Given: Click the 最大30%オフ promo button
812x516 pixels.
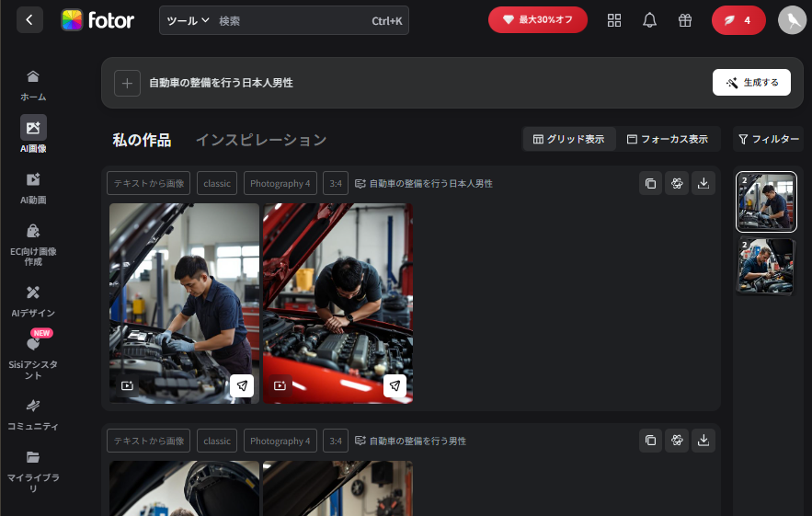Looking at the screenshot, I should pyautogui.click(x=537, y=20).
